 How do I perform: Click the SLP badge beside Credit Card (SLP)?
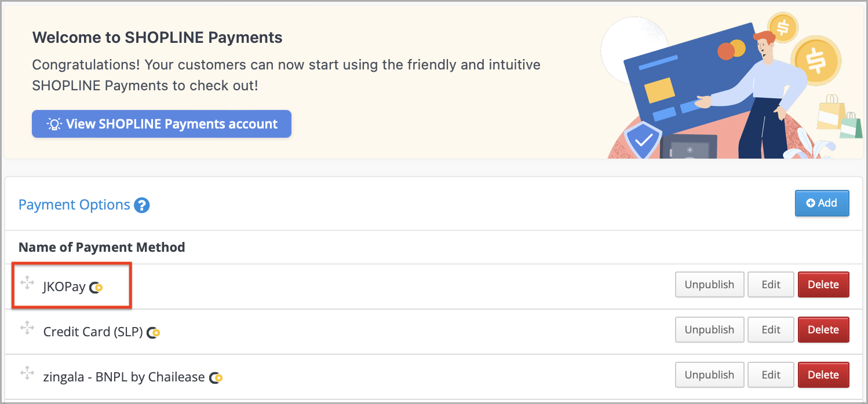click(x=154, y=332)
